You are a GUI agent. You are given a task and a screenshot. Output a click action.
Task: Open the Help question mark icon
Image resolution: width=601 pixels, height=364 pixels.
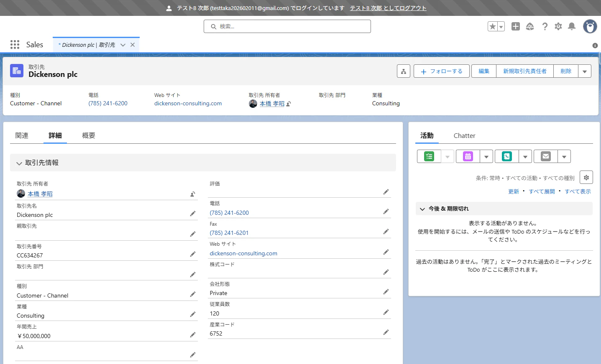[x=545, y=26]
